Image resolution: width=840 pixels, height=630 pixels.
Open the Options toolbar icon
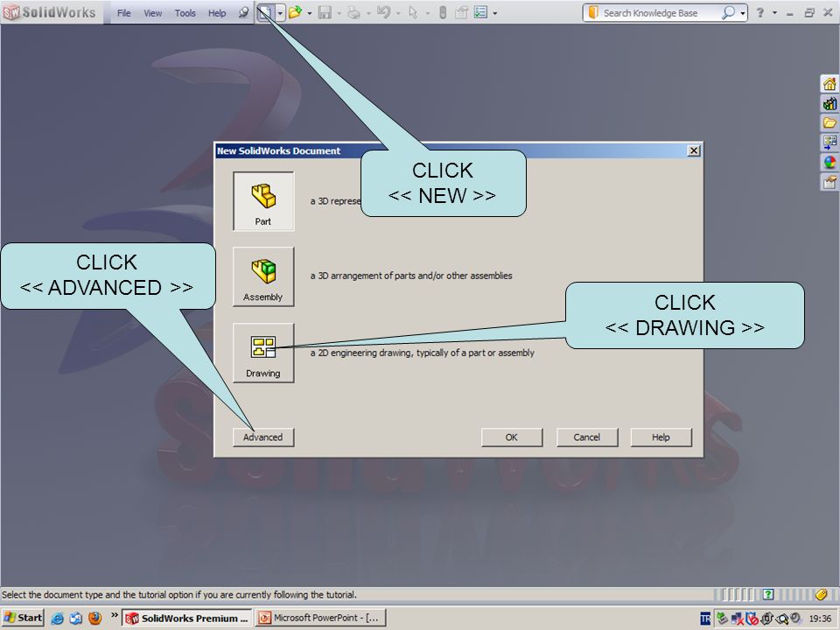tap(481, 11)
